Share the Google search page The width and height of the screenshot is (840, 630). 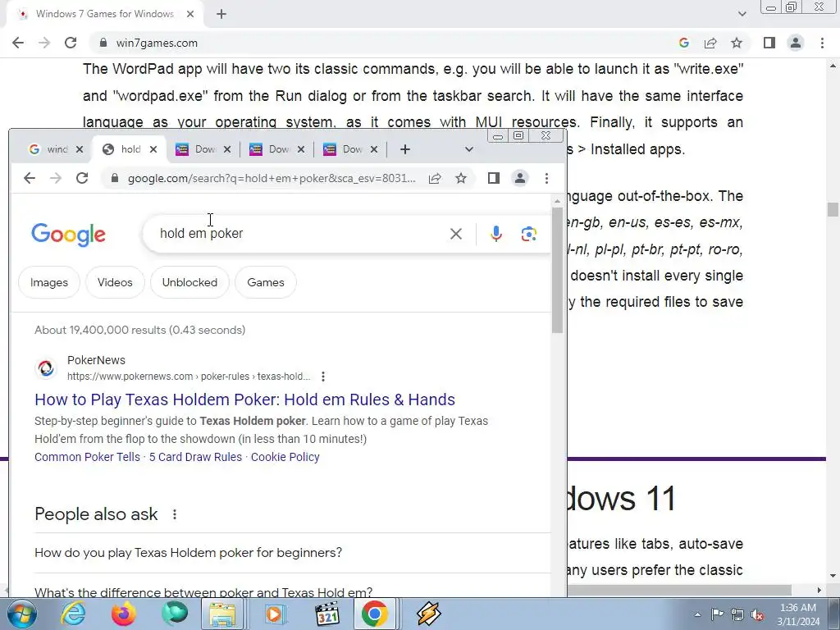[x=435, y=178]
